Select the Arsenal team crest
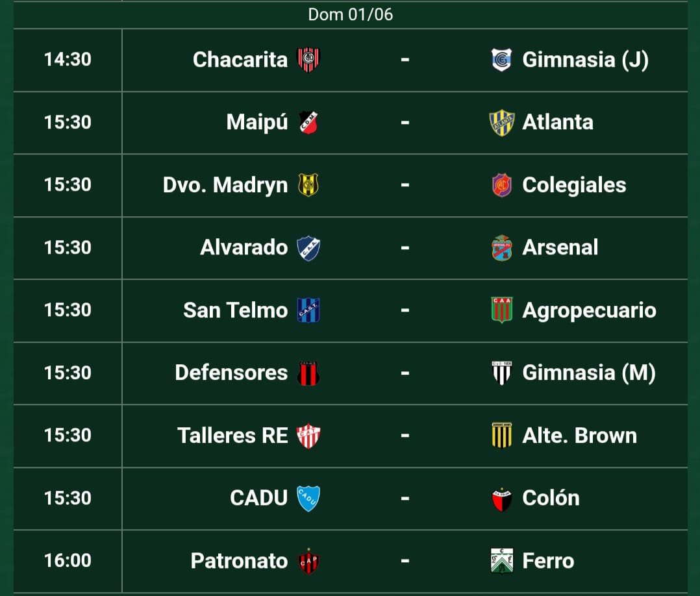Screen dimensions: 700x596 [x=502, y=248]
